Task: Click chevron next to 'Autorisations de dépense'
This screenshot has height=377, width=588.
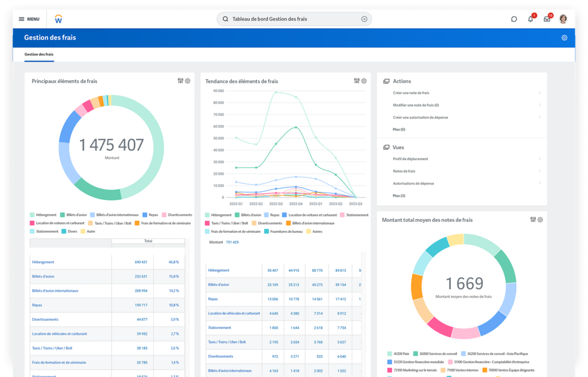Action: (540, 183)
